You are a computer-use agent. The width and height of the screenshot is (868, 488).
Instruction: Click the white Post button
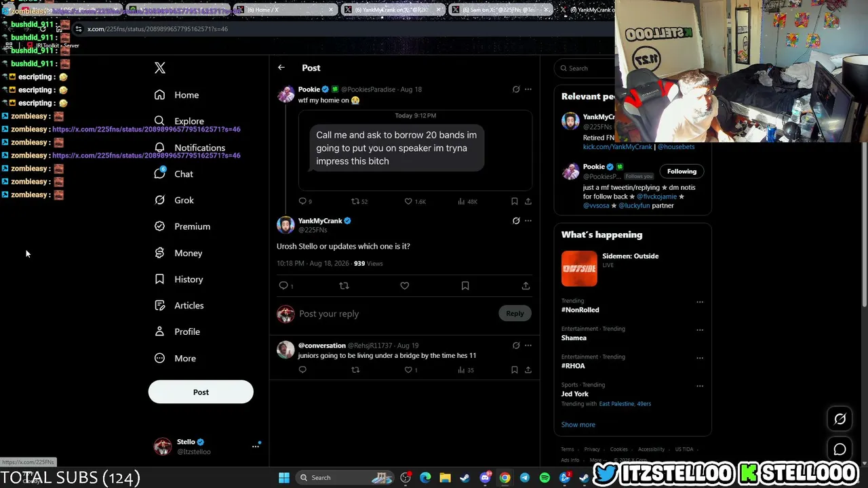point(201,392)
